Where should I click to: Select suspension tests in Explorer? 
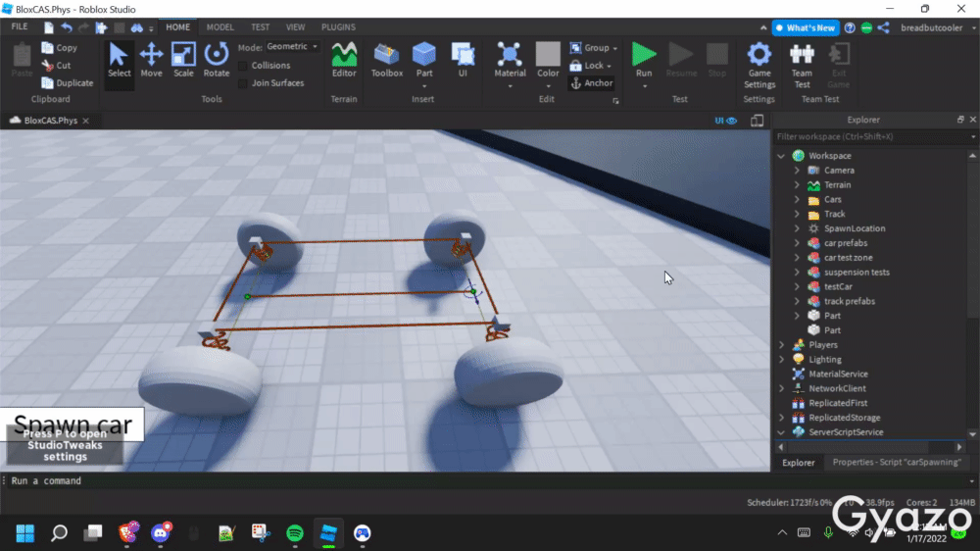857,272
